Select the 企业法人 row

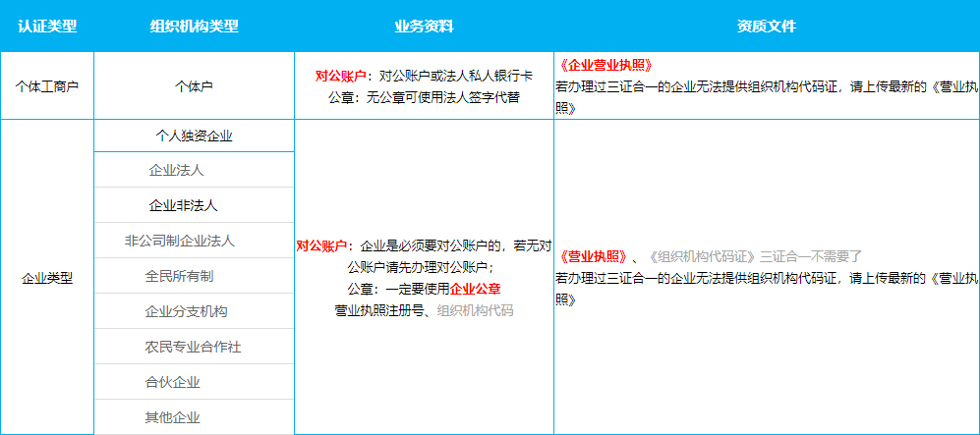tap(177, 171)
